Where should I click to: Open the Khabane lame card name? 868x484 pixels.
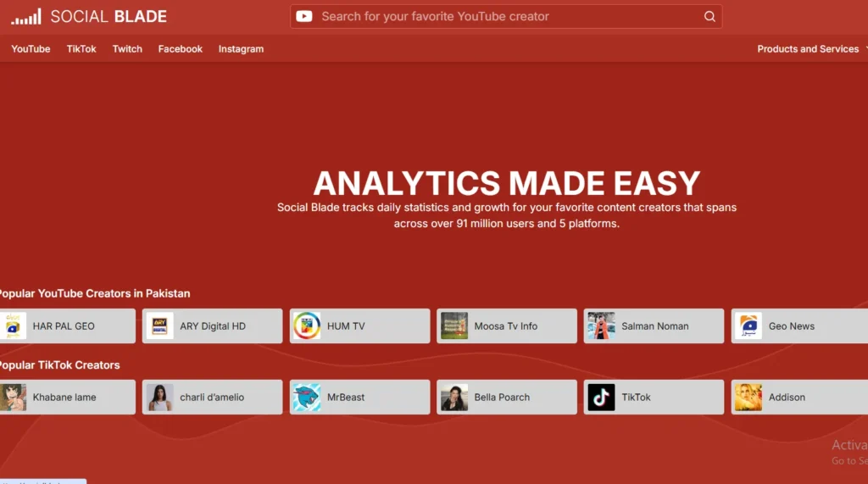point(64,397)
